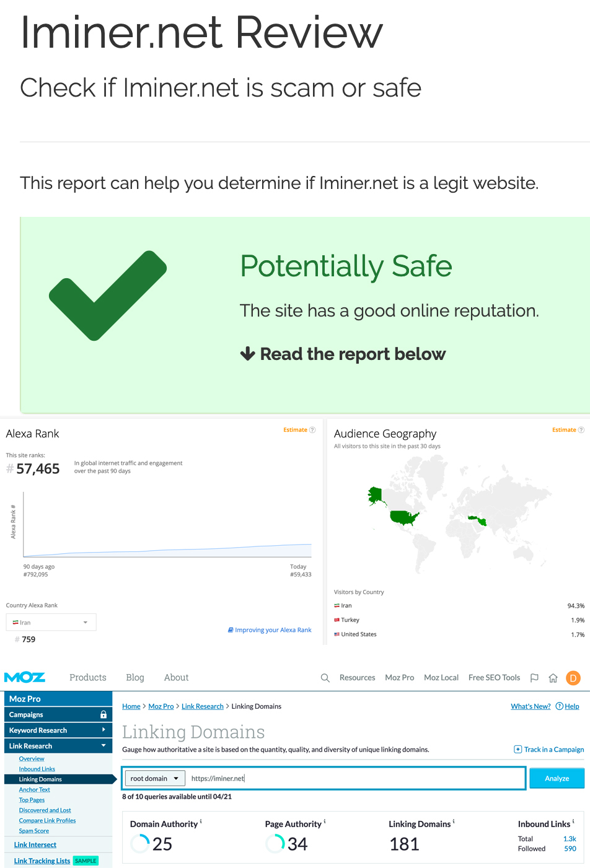Image resolution: width=590 pixels, height=868 pixels.
Task: Open Inbound Links in the sidebar
Action: click(37, 769)
